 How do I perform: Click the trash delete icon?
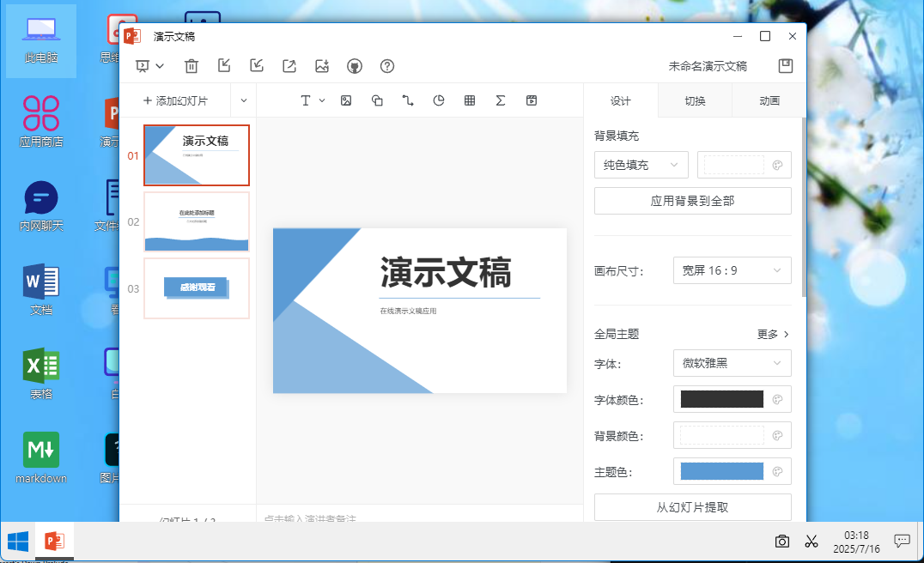point(191,66)
